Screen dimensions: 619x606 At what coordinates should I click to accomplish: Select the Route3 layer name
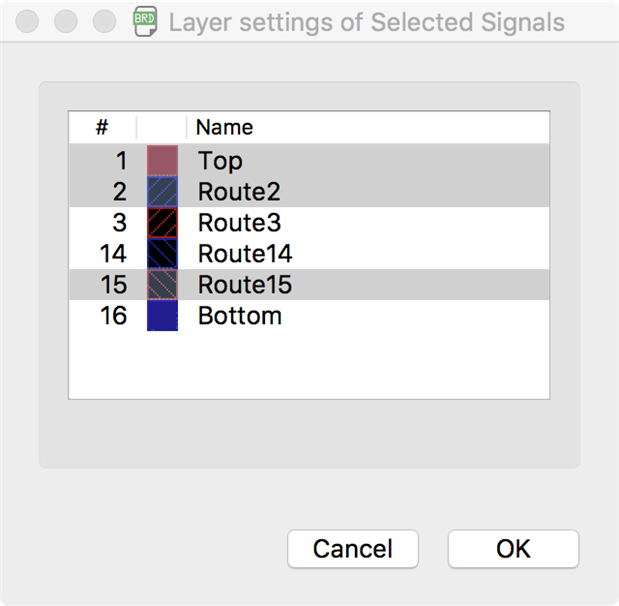coord(239,222)
